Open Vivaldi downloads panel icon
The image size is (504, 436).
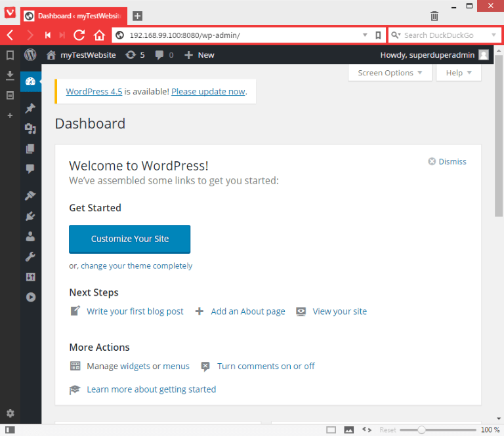point(10,75)
